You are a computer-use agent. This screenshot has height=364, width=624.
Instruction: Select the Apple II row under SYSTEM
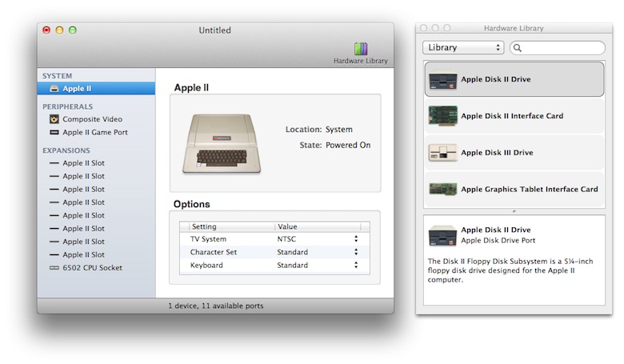click(96, 88)
